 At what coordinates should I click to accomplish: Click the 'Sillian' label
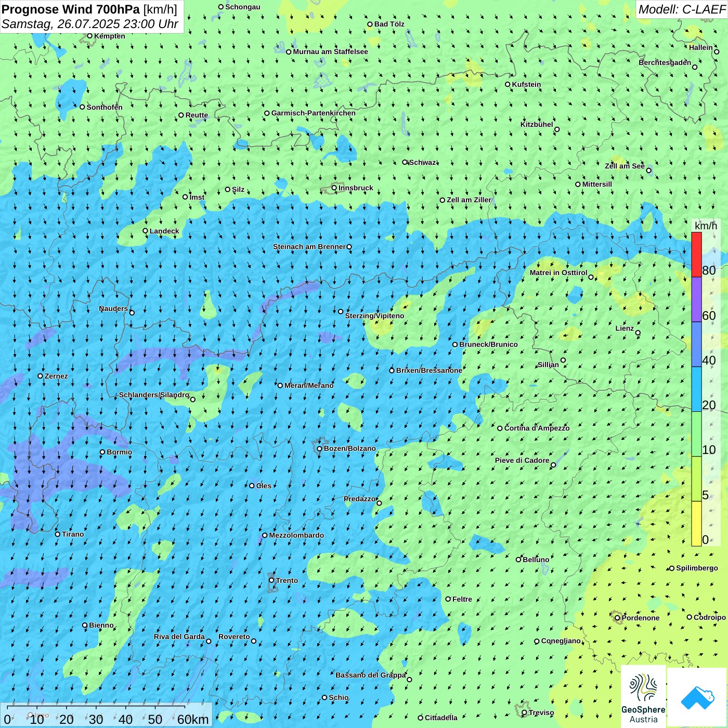[548, 365]
